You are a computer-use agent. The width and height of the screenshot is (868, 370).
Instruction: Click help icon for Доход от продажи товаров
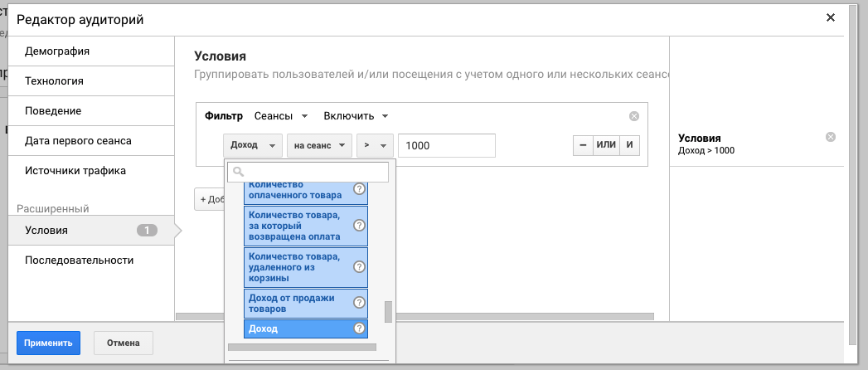coord(359,303)
